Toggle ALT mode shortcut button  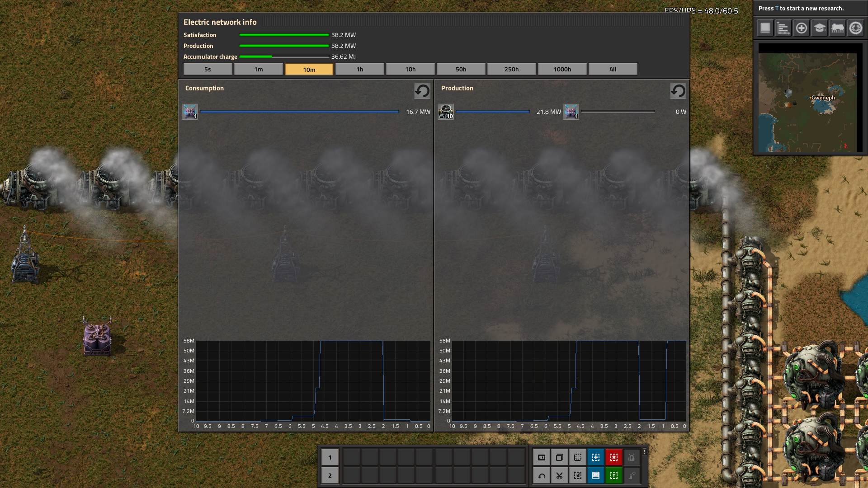click(541, 457)
